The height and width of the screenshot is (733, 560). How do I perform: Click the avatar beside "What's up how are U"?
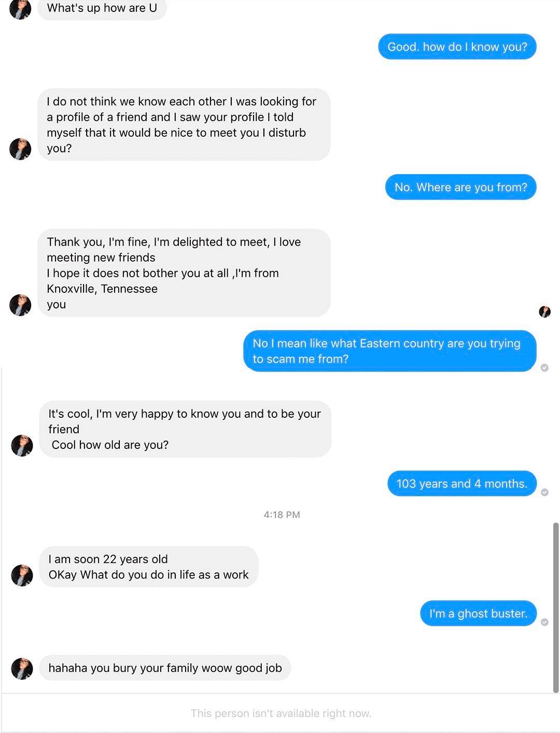tap(20, 9)
